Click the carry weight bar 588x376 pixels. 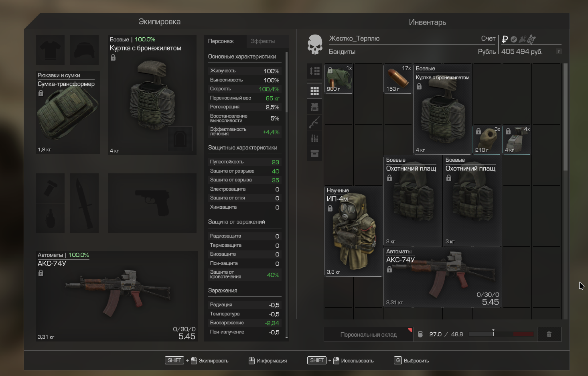[x=501, y=334]
